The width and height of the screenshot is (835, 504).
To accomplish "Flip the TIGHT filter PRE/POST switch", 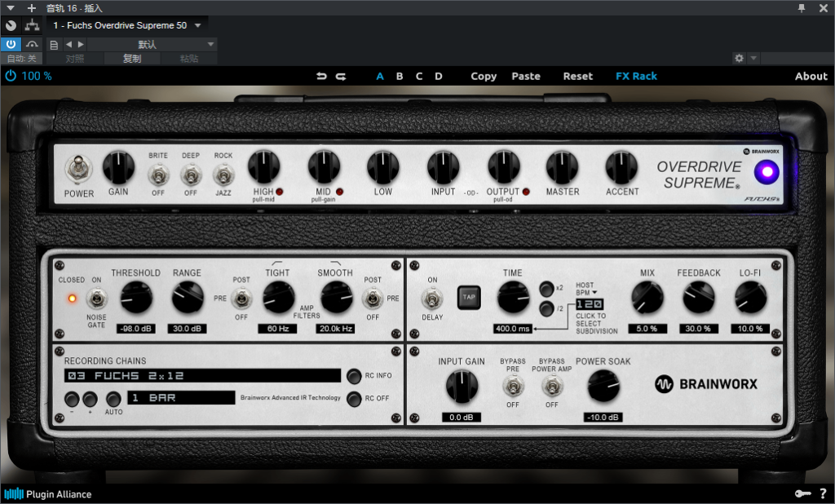I will (x=241, y=298).
